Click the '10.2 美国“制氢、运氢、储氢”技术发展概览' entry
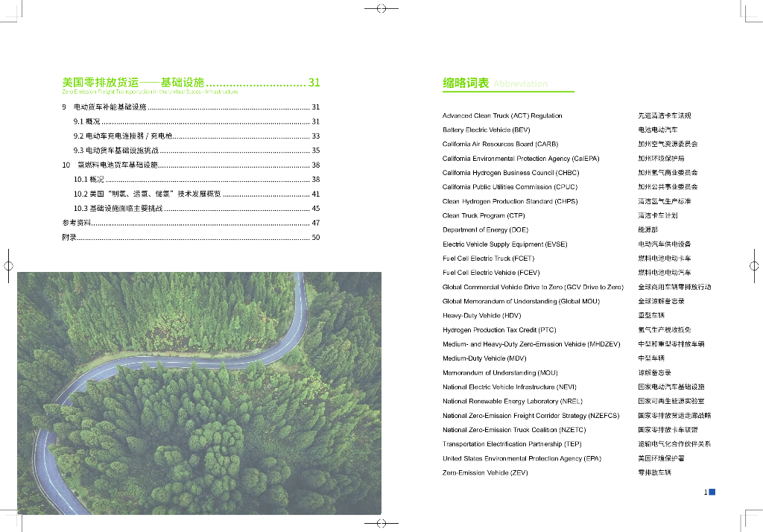Viewport: 763px width, 532px height. [x=197, y=194]
